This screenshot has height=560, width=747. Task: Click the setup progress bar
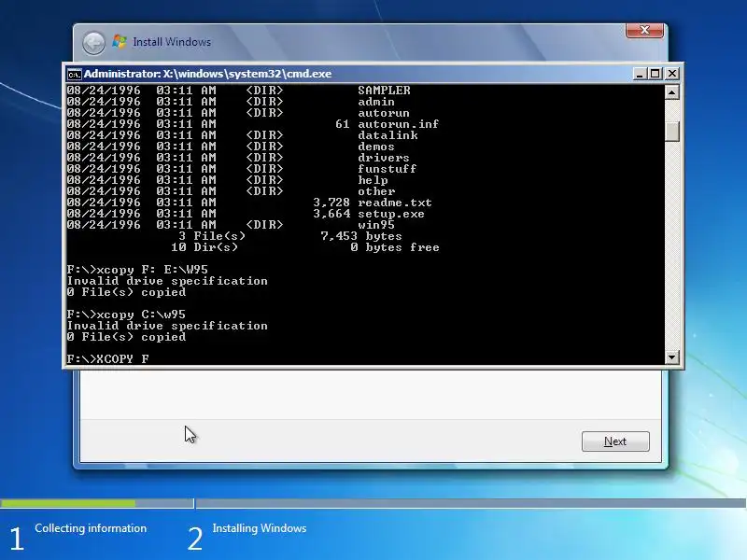click(373, 503)
